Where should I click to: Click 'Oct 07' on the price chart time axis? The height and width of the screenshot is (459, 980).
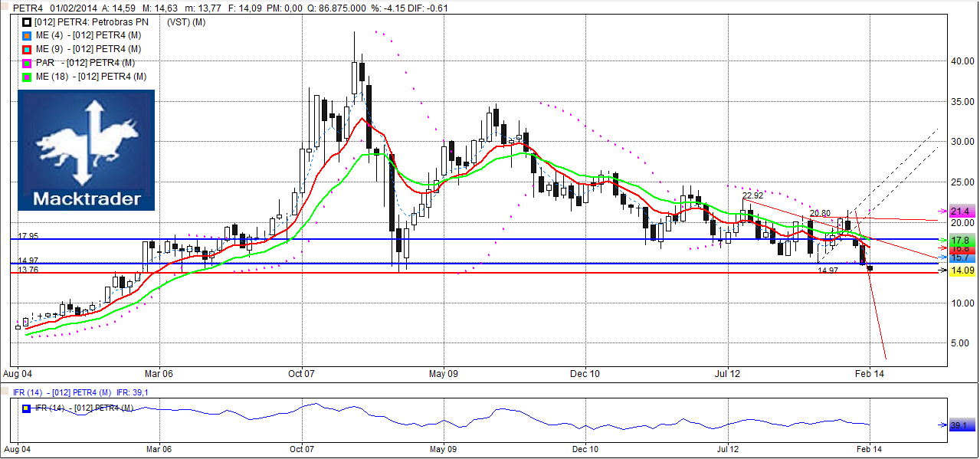[303, 375]
